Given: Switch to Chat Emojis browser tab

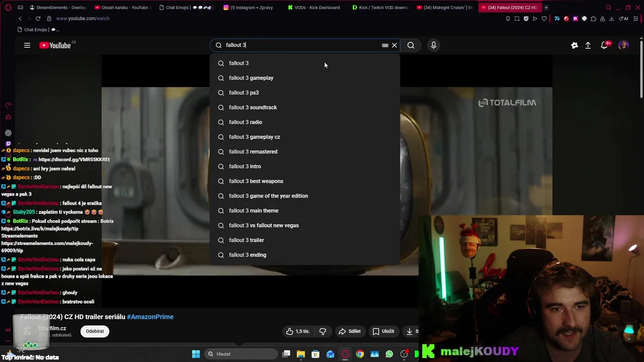Looking at the screenshot, I should [187, 8].
